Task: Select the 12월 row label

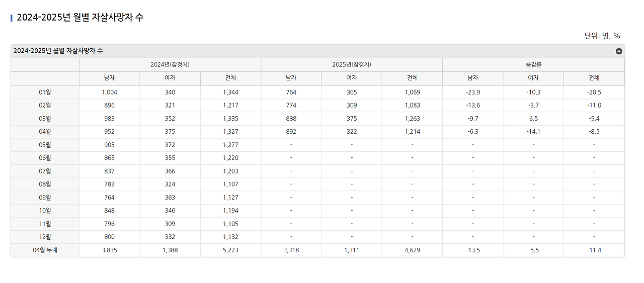Action: (45, 237)
